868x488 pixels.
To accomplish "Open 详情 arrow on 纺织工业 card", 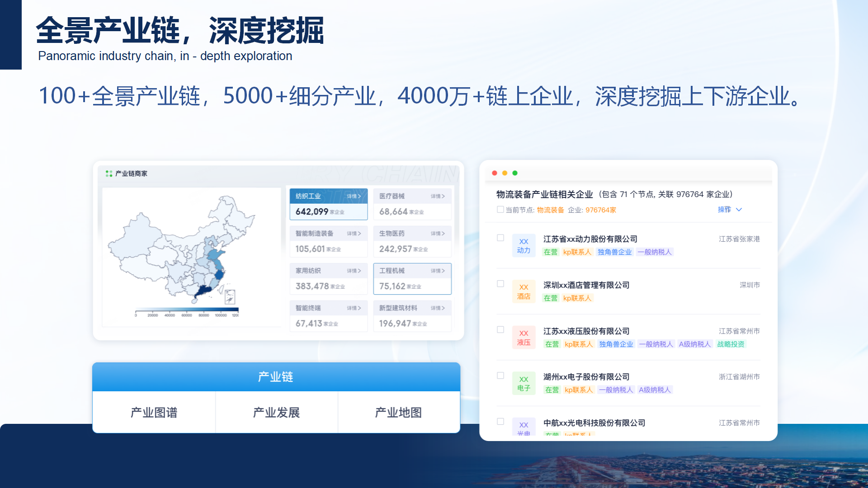I will point(354,196).
